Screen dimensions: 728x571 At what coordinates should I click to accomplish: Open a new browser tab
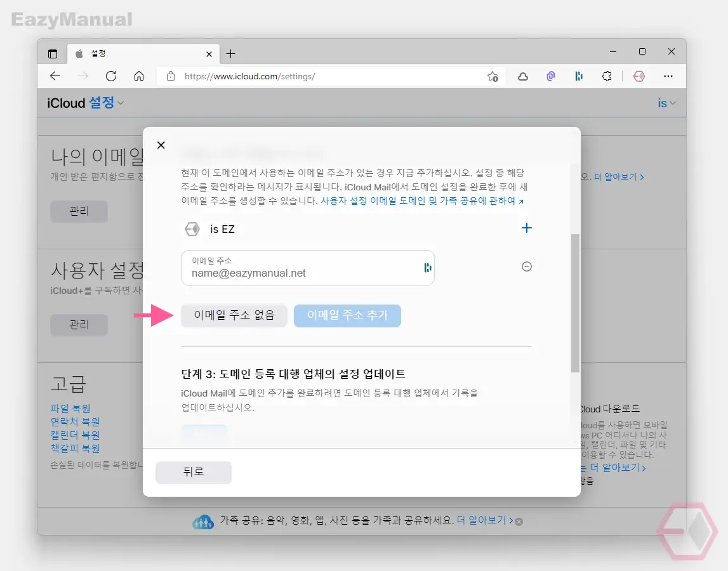[x=231, y=54]
